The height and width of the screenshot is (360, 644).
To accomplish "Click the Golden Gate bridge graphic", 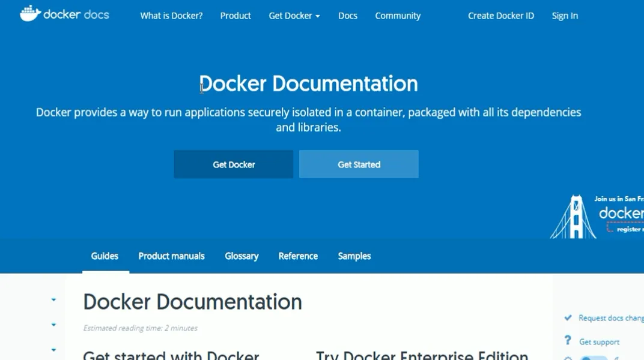I will click(x=573, y=217).
